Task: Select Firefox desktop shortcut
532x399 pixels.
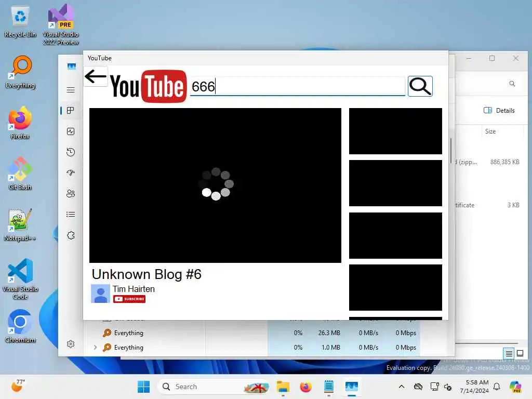Action: click(20, 123)
